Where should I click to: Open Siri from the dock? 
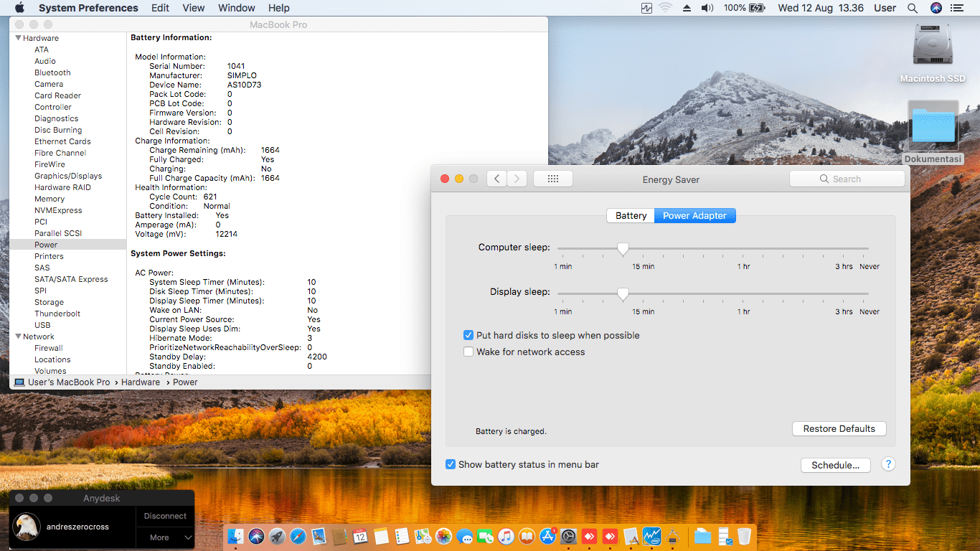click(256, 536)
